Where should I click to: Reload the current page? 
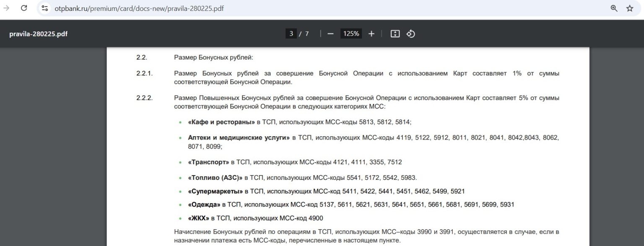24,8
